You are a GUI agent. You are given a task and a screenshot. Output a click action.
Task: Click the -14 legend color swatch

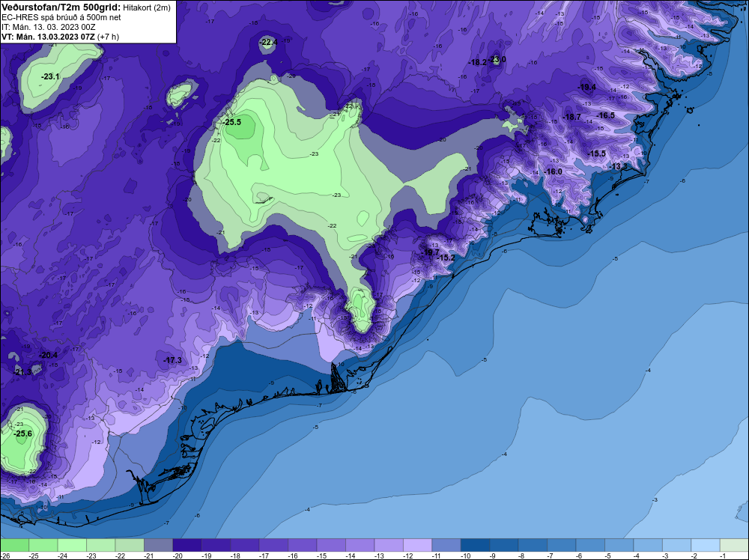click(360, 545)
